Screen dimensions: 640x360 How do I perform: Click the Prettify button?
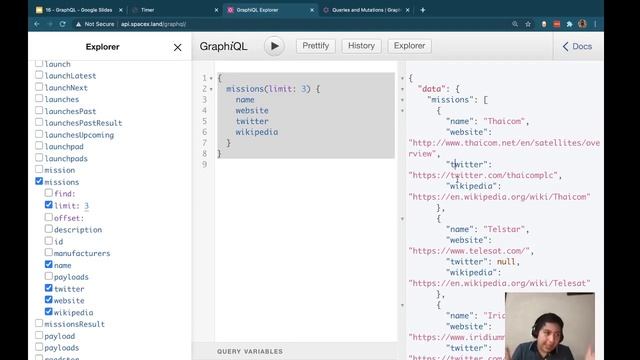[x=316, y=46]
